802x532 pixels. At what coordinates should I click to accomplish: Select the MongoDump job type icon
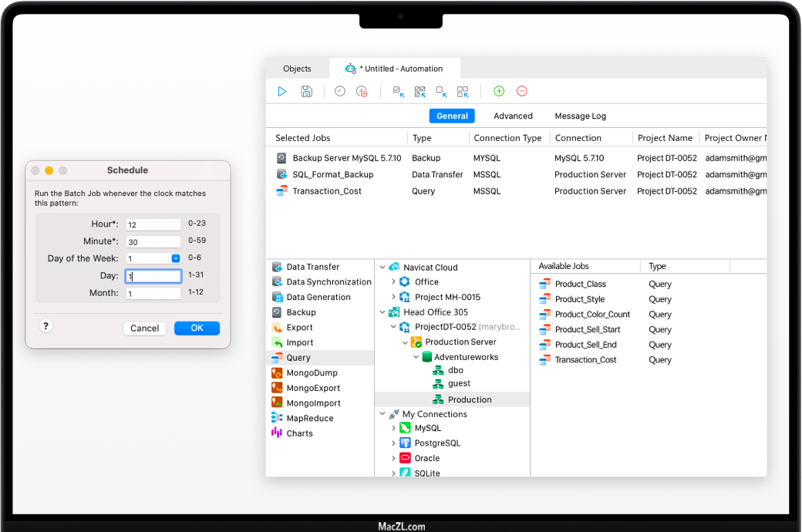(277, 373)
